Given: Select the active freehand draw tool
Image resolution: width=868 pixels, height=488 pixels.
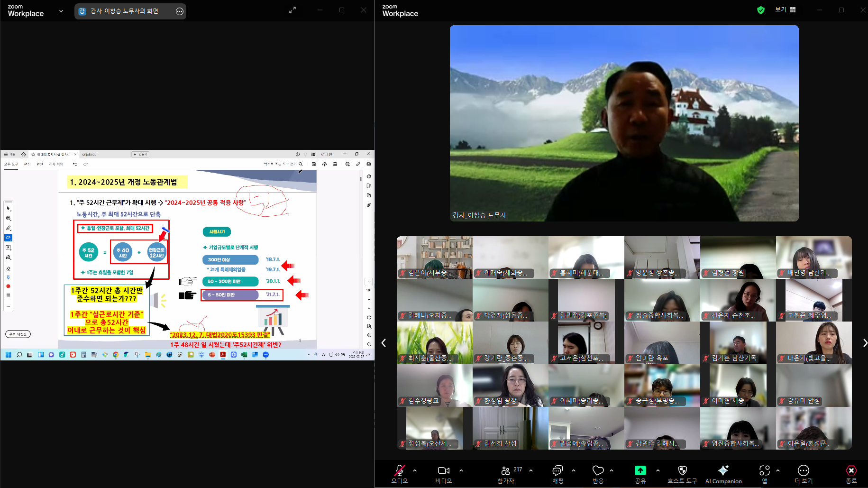Looking at the screenshot, I should coord(8,238).
